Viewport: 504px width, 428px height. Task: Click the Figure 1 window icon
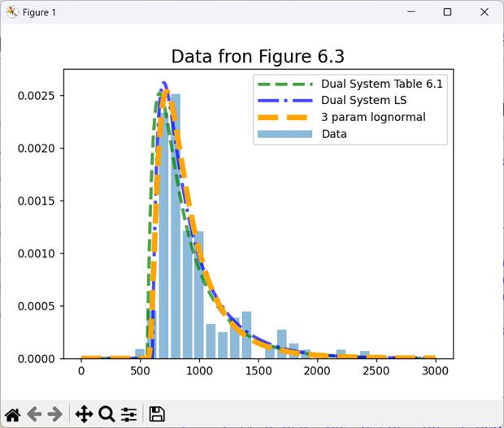tap(11, 13)
